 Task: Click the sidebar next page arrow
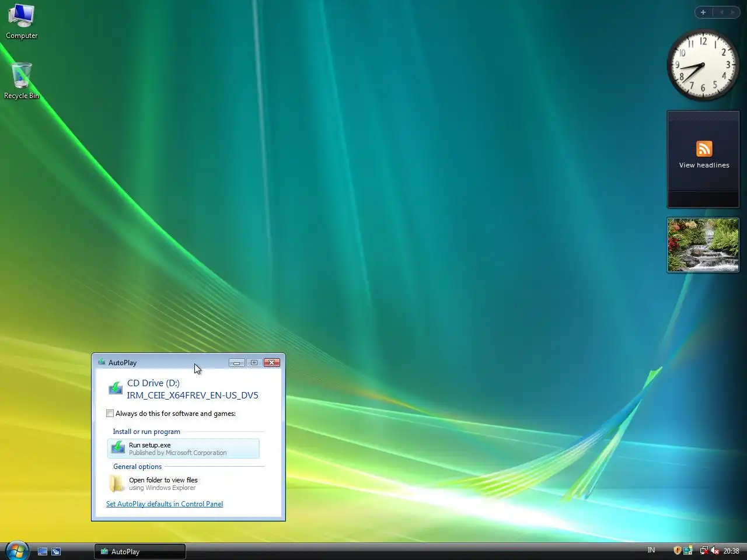pos(733,12)
